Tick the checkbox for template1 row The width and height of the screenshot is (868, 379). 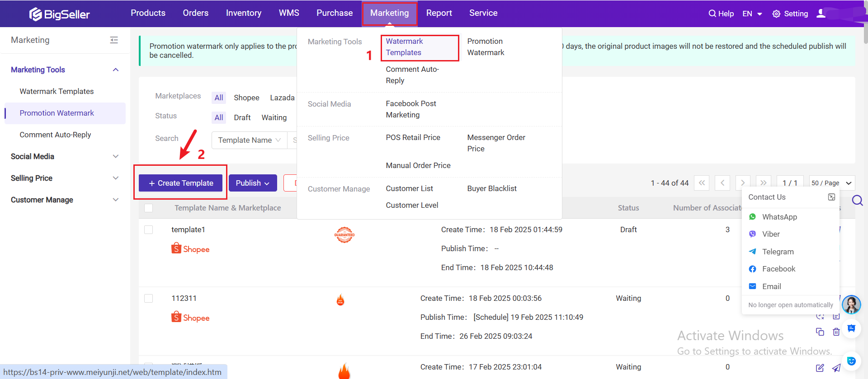(x=148, y=230)
